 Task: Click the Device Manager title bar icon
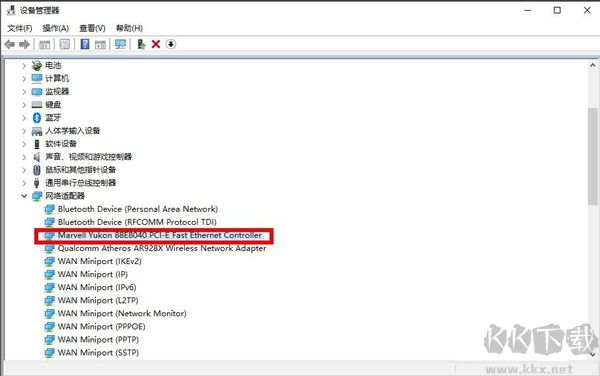click(11, 10)
